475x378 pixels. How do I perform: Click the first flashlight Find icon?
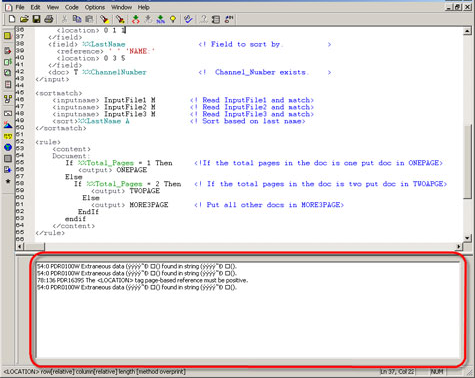105,19
